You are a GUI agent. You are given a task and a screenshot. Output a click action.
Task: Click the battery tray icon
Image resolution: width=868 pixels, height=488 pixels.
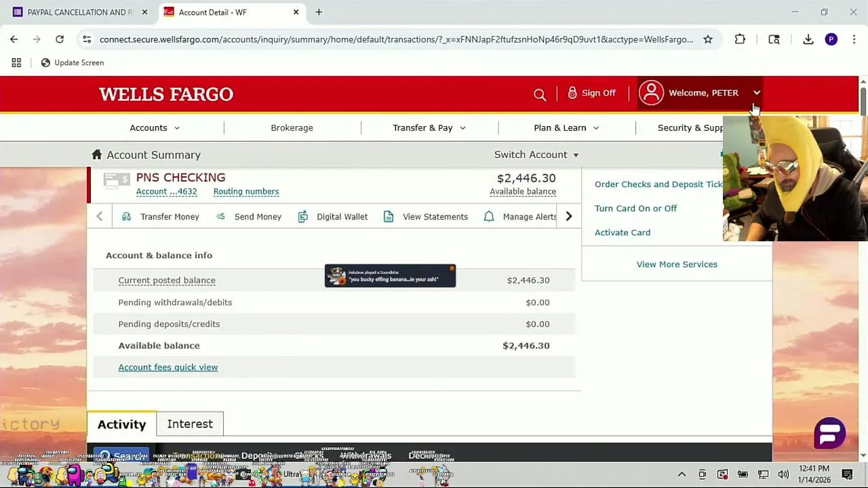point(743,474)
